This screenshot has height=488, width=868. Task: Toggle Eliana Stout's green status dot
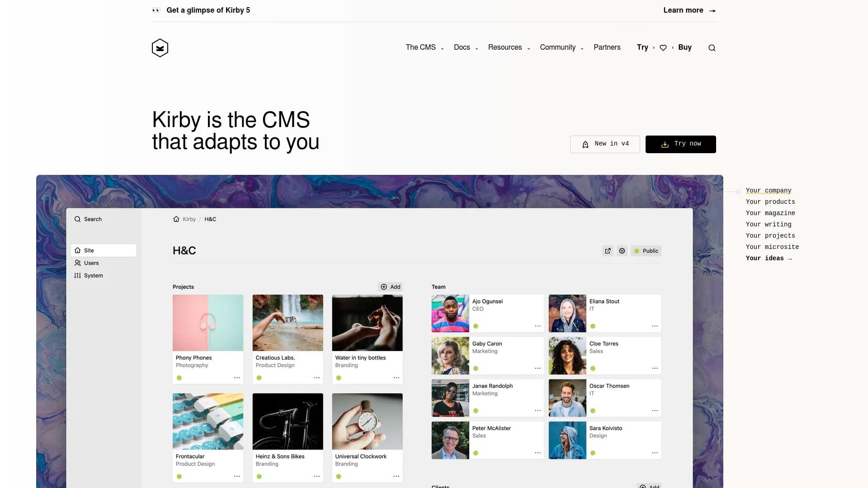(x=593, y=326)
